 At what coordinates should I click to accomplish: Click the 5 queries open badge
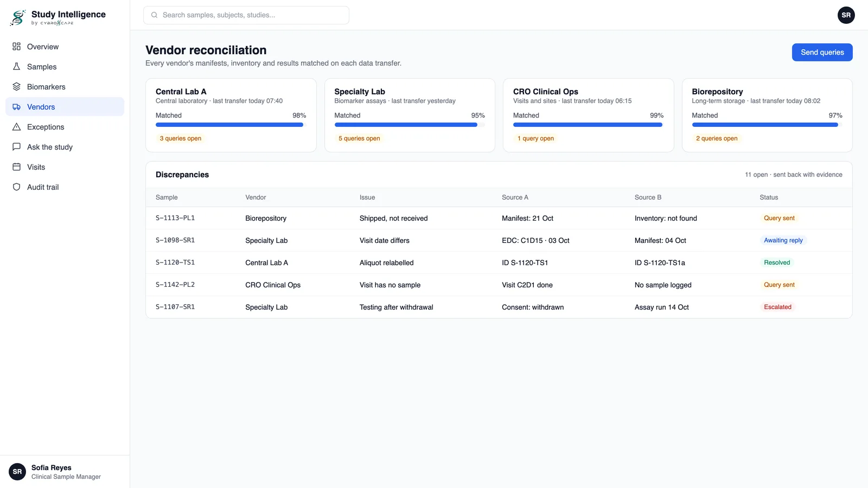pyautogui.click(x=359, y=138)
